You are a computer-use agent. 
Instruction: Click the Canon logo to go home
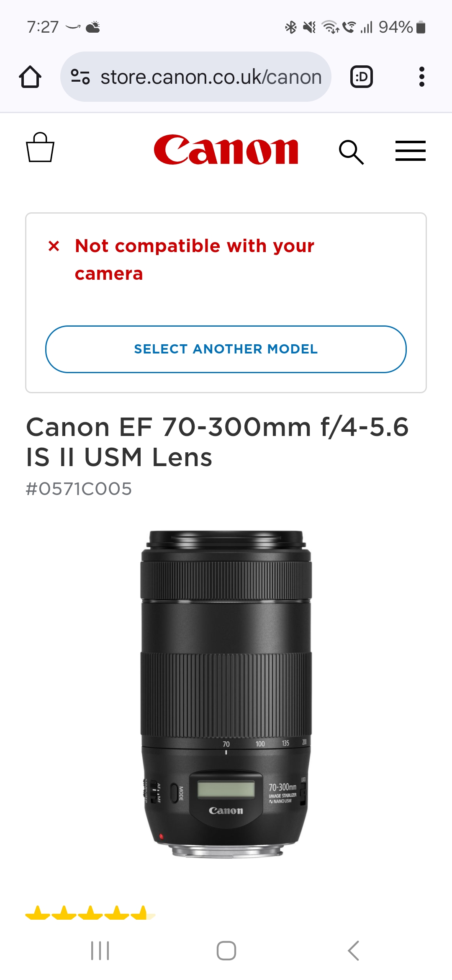pyautogui.click(x=226, y=151)
